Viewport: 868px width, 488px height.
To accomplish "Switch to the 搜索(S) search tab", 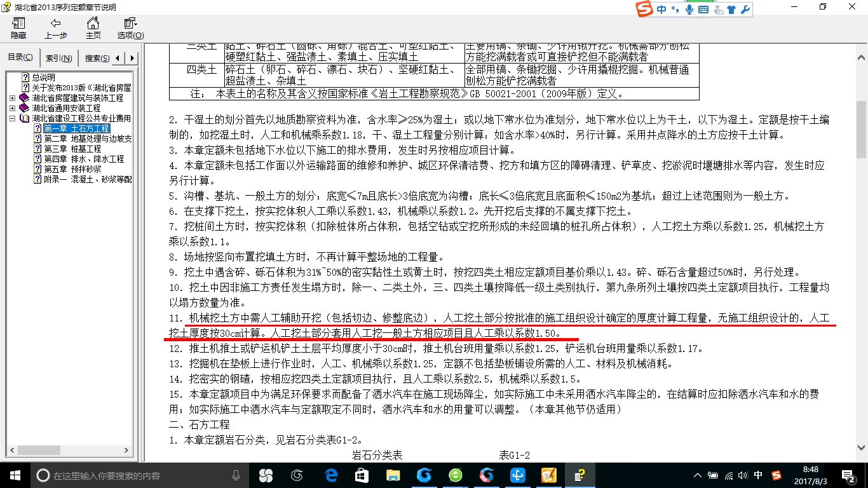I will point(96,58).
